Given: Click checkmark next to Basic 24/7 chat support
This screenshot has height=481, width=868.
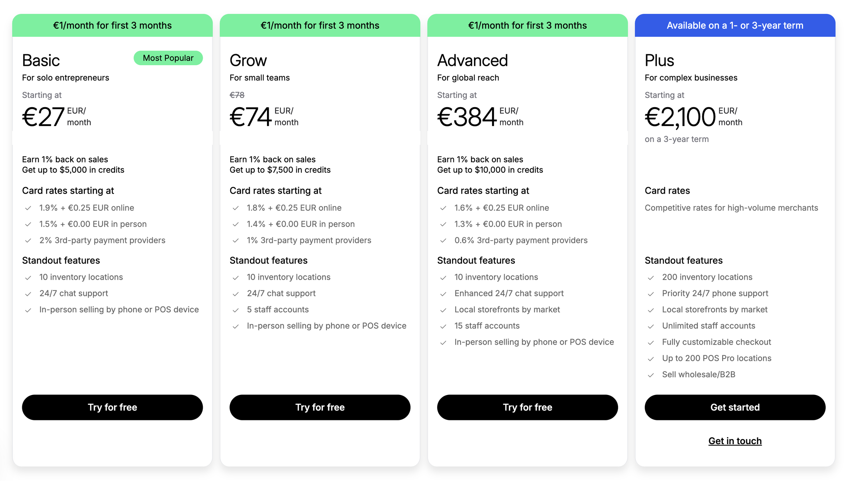Looking at the screenshot, I should [x=28, y=294].
